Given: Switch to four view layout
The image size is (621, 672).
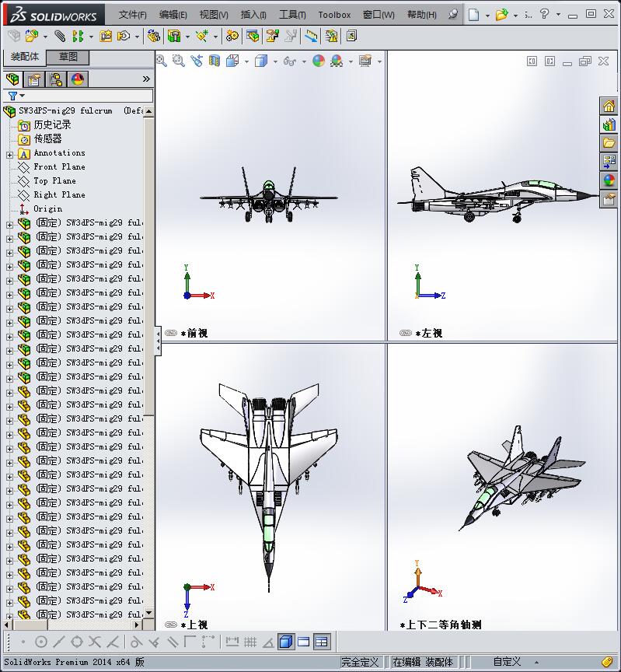Looking at the screenshot, I should click(321, 642).
